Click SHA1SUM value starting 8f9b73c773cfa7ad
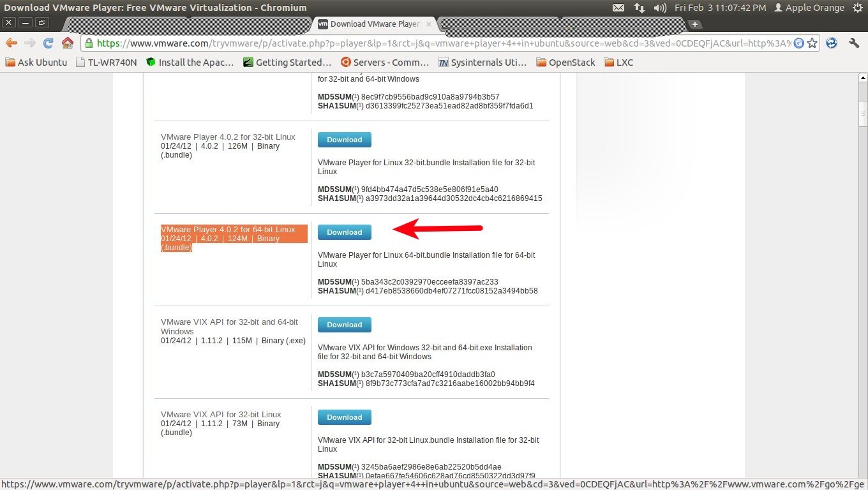 pyautogui.click(x=450, y=383)
